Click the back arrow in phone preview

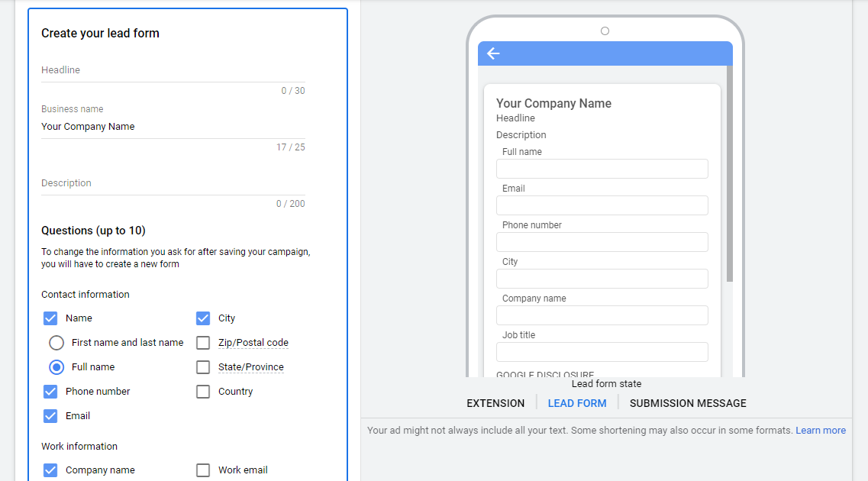click(493, 53)
